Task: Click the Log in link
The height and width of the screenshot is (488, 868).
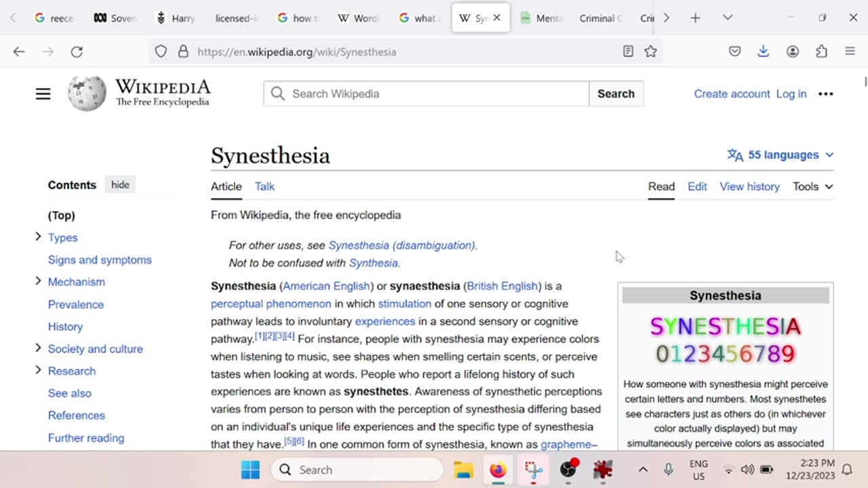Action: pyautogui.click(x=791, y=94)
